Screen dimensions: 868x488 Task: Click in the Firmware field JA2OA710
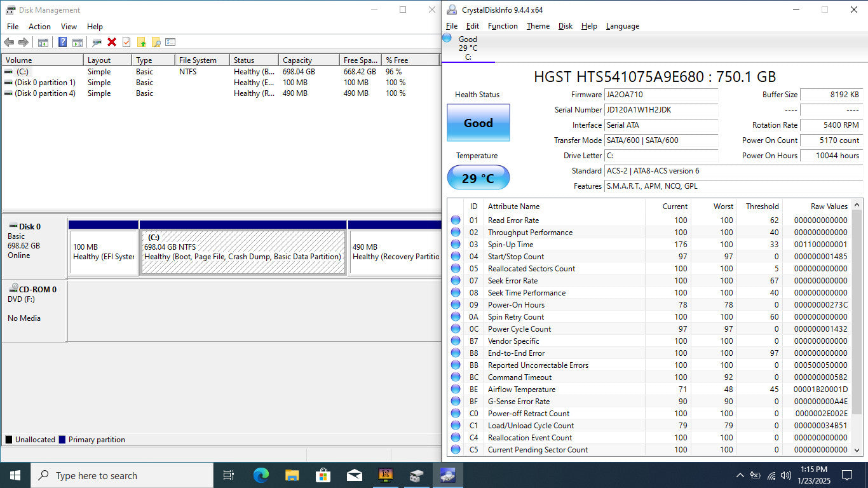pyautogui.click(x=661, y=95)
